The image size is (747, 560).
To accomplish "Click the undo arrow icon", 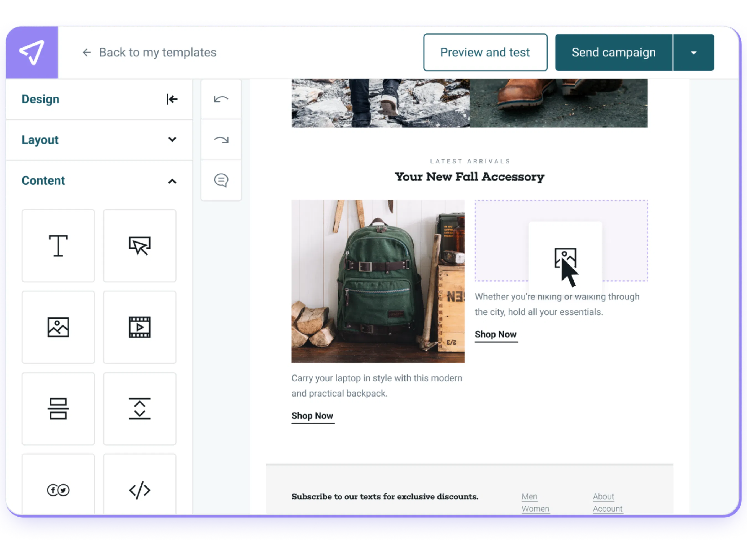I will [x=221, y=99].
